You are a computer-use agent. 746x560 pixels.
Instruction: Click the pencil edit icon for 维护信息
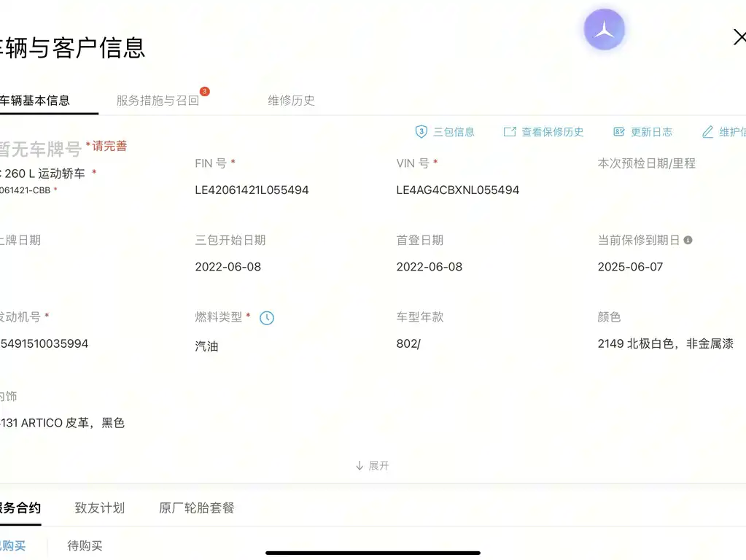[707, 132]
